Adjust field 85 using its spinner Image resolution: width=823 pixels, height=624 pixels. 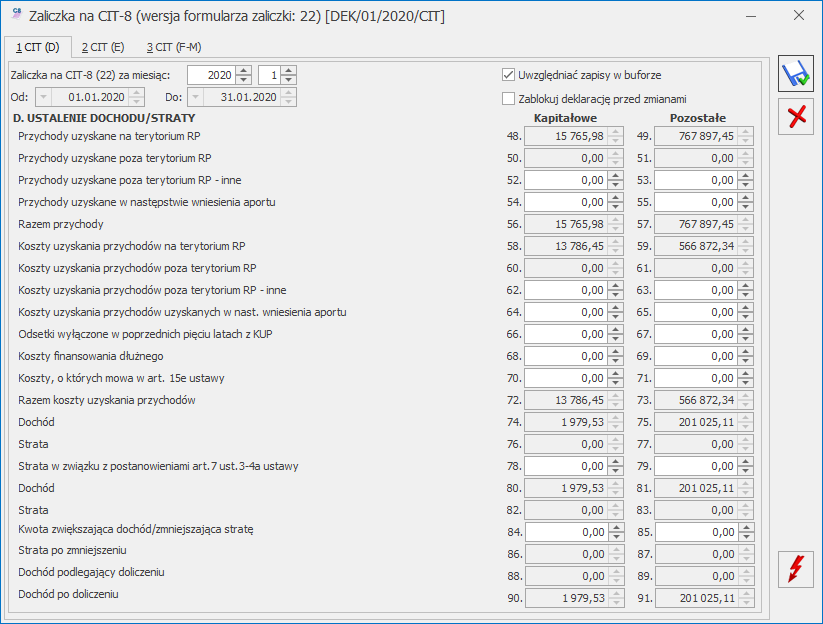[747, 532]
